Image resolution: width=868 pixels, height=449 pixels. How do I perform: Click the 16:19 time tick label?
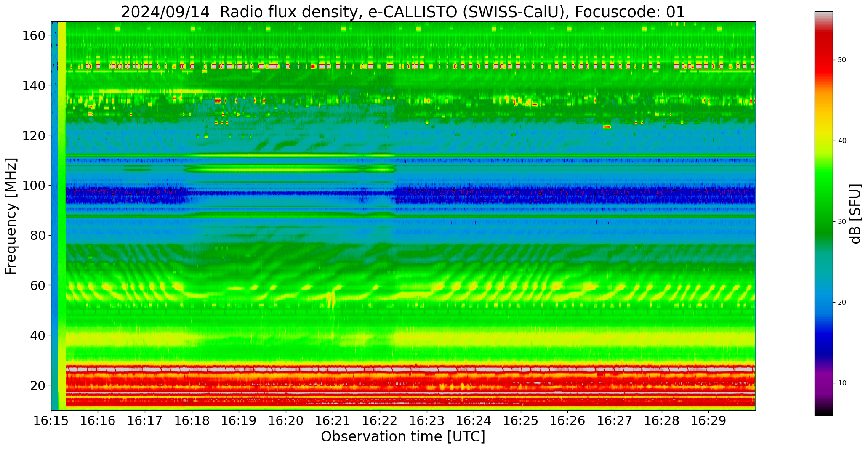coord(239,420)
